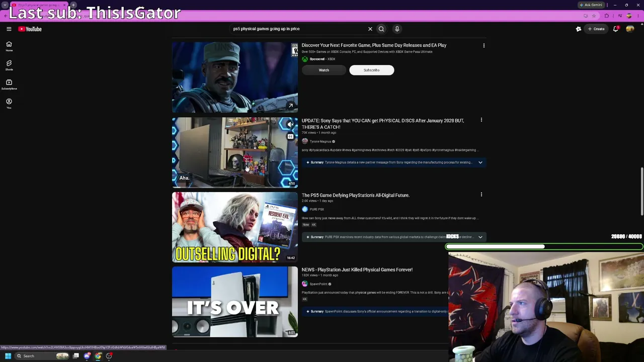Open the Chrome profile avatar

[629, 16]
